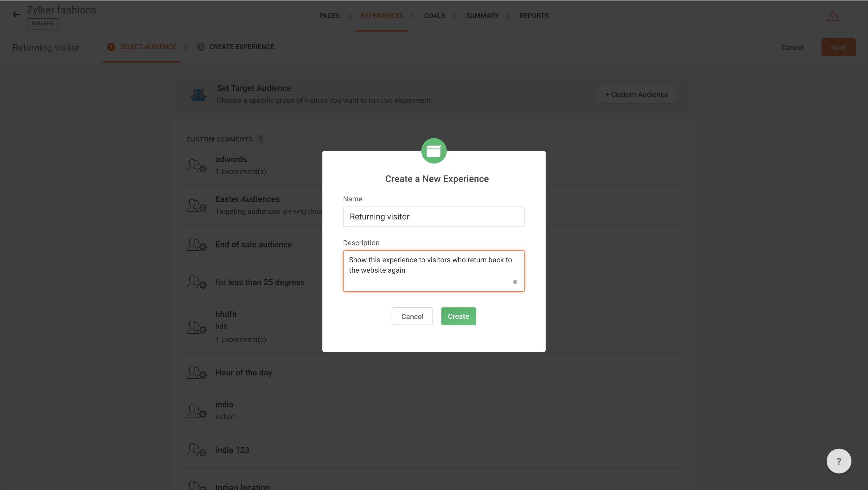Click the india 123 segment icon
The image size is (868, 490).
[197, 449]
